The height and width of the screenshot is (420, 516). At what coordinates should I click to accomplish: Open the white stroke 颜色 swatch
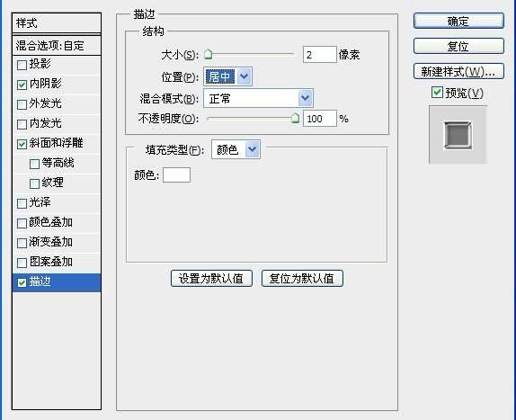[x=176, y=174]
